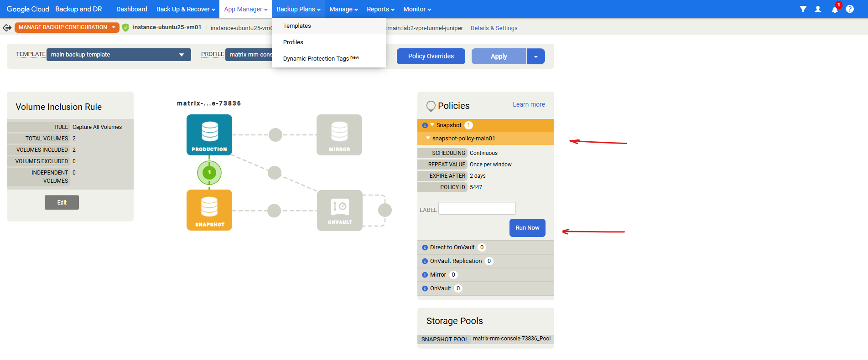The width and height of the screenshot is (868, 360).
Task: Expand the Manage Backup Configuration dropdown
Action: [x=113, y=27]
